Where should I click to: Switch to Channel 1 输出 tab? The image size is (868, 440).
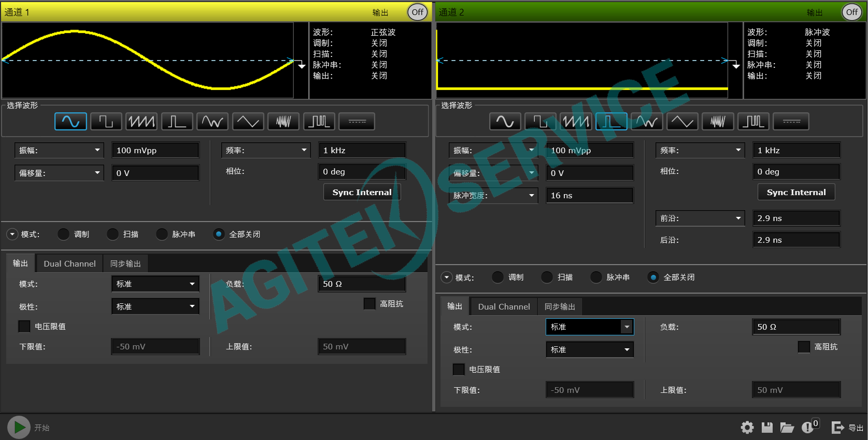[20, 263]
